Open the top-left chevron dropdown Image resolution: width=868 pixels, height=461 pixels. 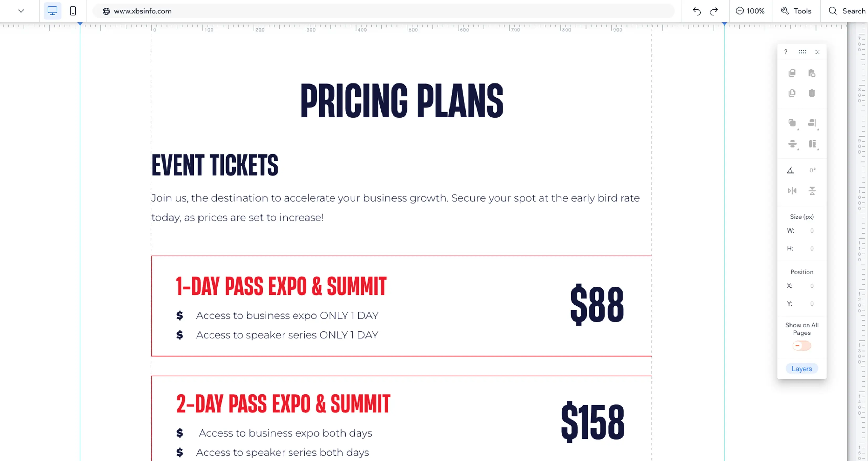[x=21, y=11]
